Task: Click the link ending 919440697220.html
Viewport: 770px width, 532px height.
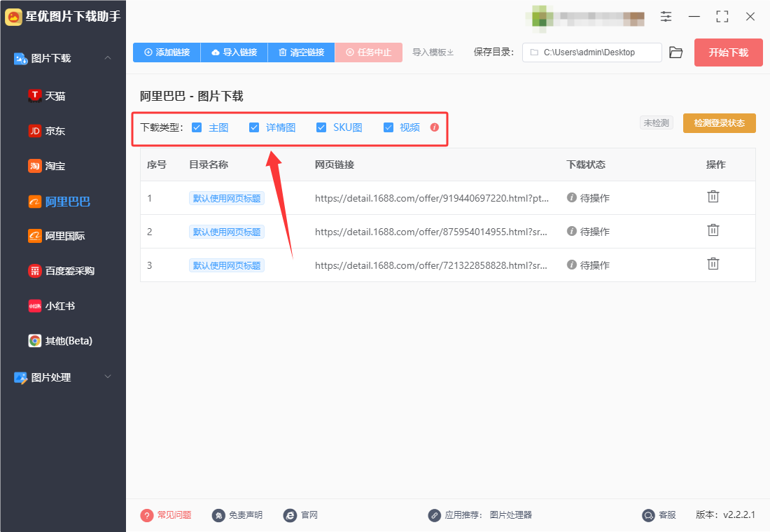Action: click(x=432, y=198)
